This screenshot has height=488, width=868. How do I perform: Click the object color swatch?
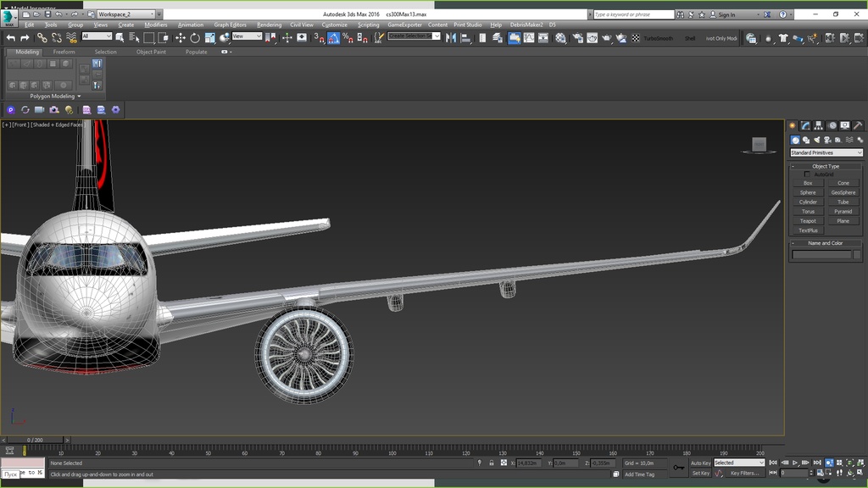tap(857, 254)
